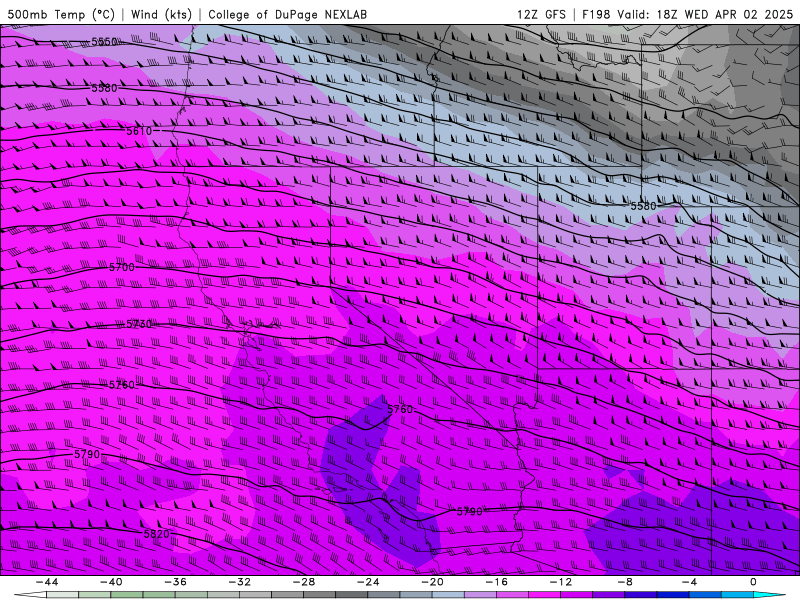800x600 pixels.
Task: Click the -36 colorbar tick label
Action: click(176, 582)
